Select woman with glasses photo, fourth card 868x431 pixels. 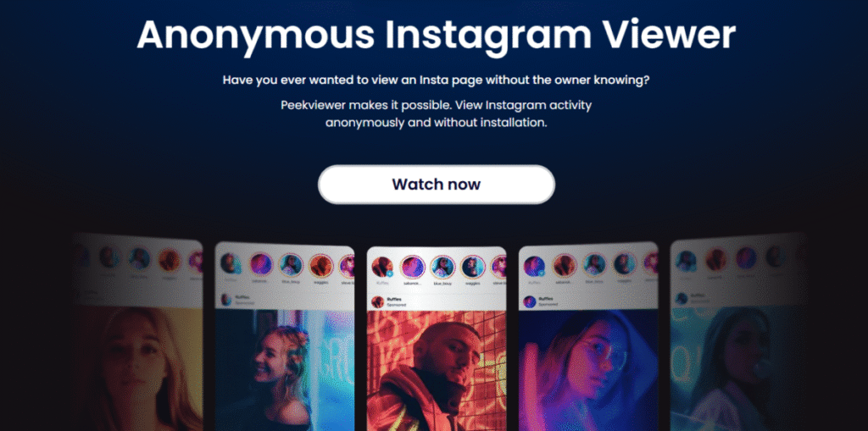click(588, 370)
